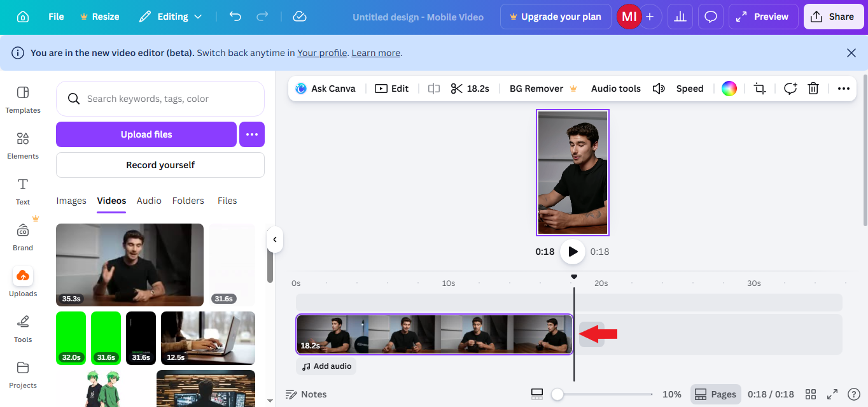Open the analytics chart icon

click(680, 17)
